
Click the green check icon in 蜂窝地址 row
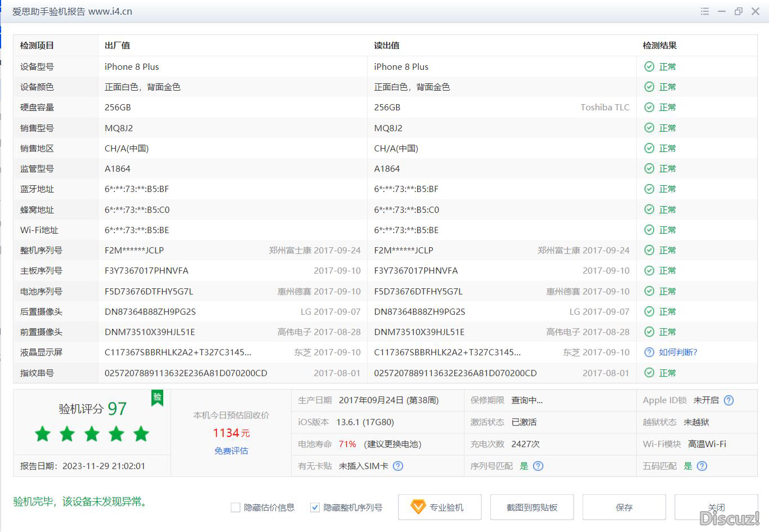click(x=649, y=209)
